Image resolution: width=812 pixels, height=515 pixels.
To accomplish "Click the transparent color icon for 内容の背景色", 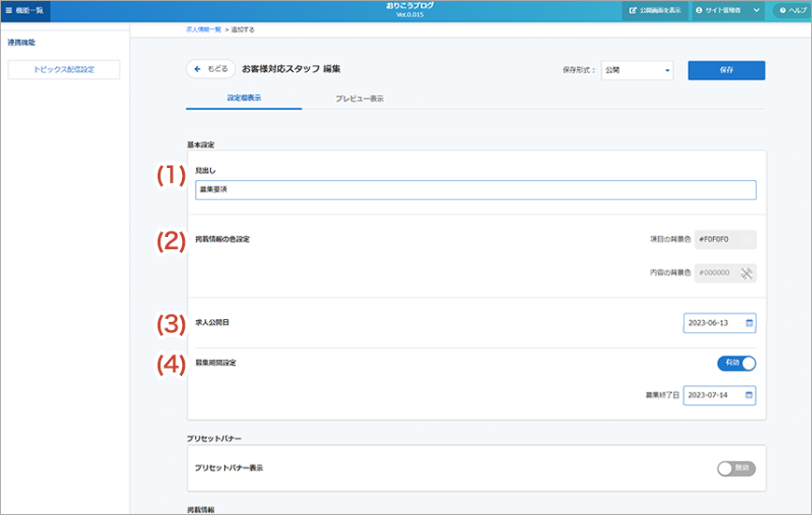I will [747, 273].
